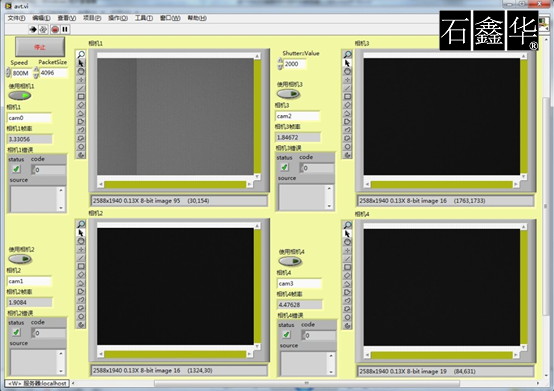Increment the Shutter Value stepper
The height and width of the screenshot is (391, 554).
[280, 61]
